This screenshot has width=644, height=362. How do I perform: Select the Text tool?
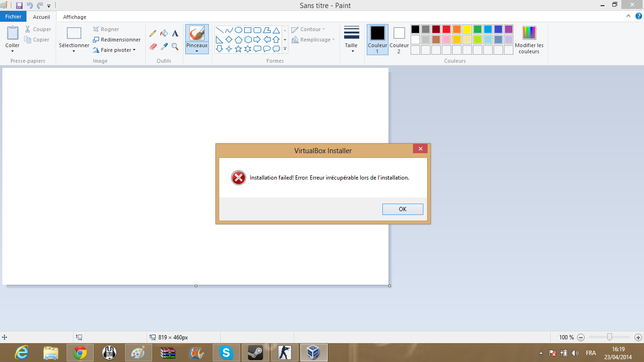pyautogui.click(x=175, y=33)
